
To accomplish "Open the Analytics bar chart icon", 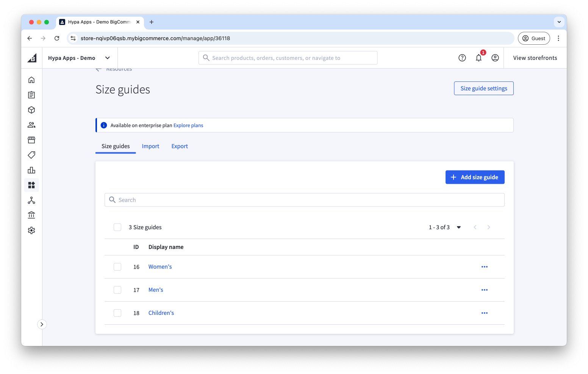I will [31, 170].
